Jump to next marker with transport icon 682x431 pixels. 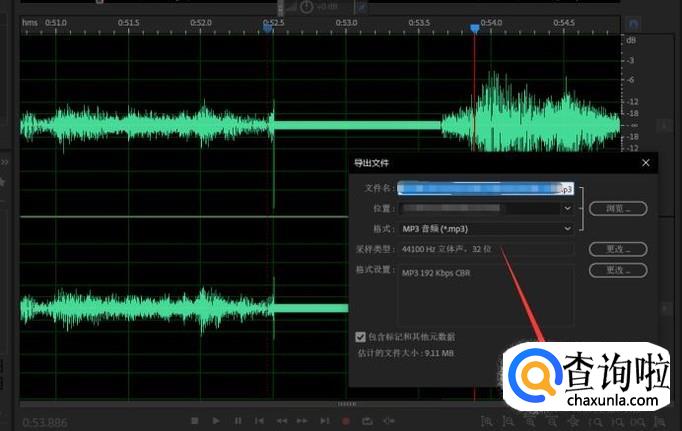(x=325, y=421)
